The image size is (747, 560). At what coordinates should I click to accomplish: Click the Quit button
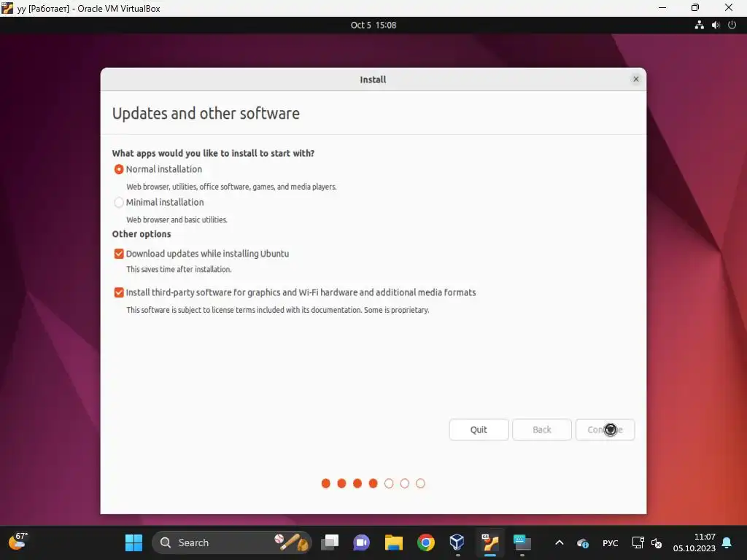coord(479,429)
